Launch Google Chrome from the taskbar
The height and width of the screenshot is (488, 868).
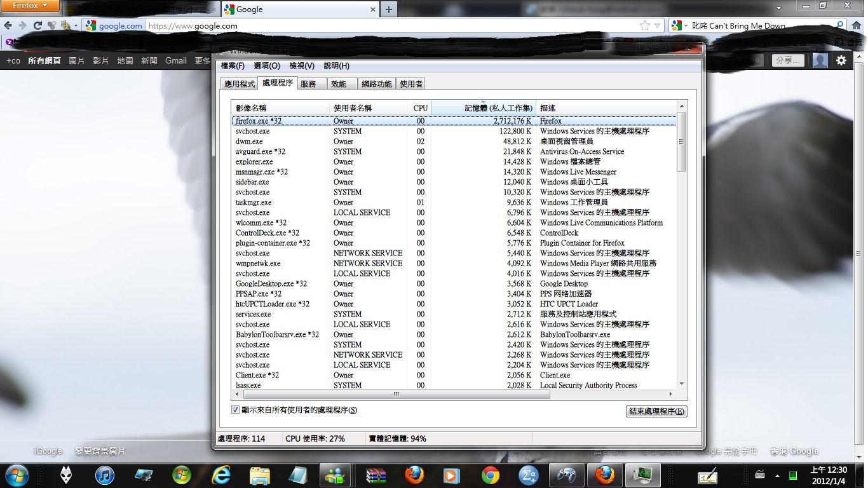tap(490, 475)
